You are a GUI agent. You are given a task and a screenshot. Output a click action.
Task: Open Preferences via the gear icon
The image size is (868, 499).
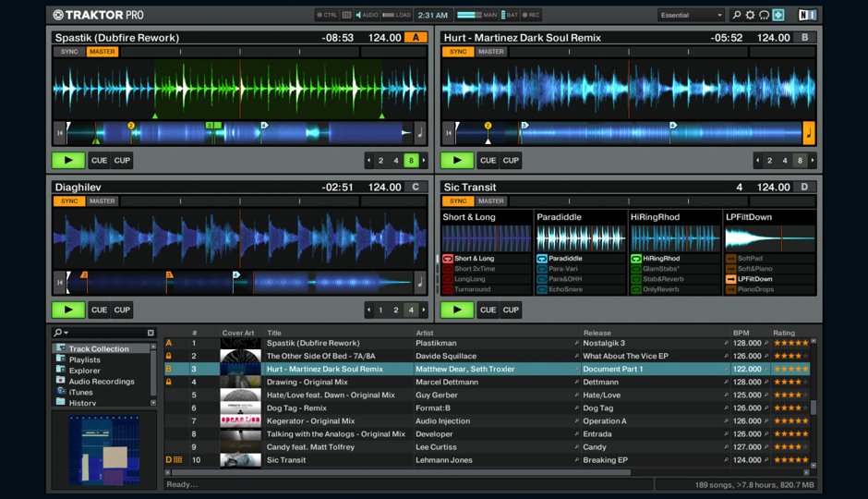coord(750,15)
